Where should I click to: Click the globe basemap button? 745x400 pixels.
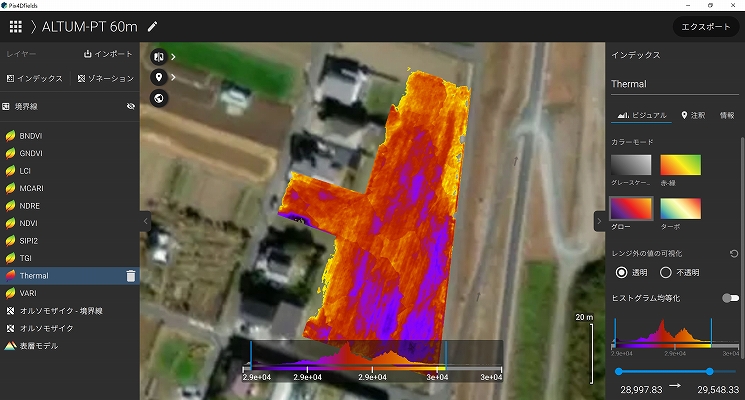pos(159,98)
